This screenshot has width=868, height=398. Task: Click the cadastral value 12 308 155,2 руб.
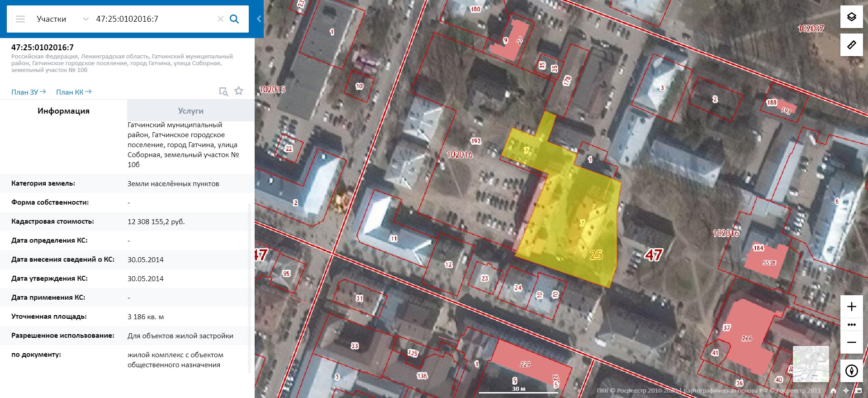pyautogui.click(x=156, y=222)
